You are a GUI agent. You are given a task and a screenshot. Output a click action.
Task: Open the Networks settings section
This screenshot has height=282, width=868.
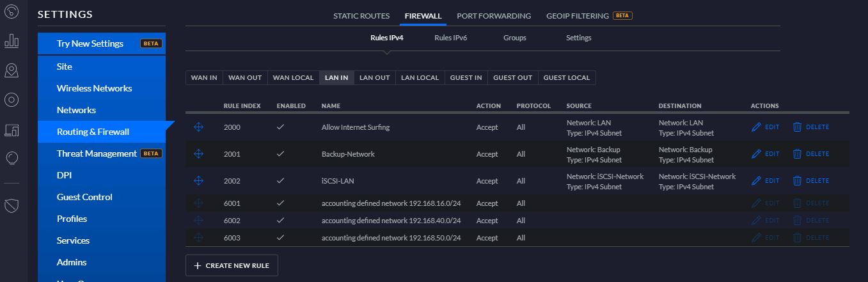(102, 110)
